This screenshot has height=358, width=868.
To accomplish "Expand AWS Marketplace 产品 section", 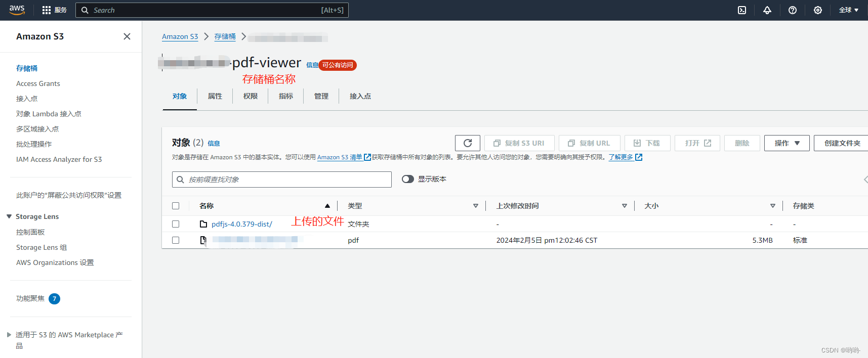I will click(x=9, y=335).
